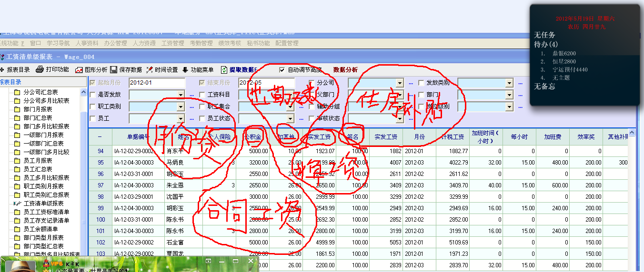The image size is (644, 272).
Task: Click the 起始月份 date field
Action: 156,83
